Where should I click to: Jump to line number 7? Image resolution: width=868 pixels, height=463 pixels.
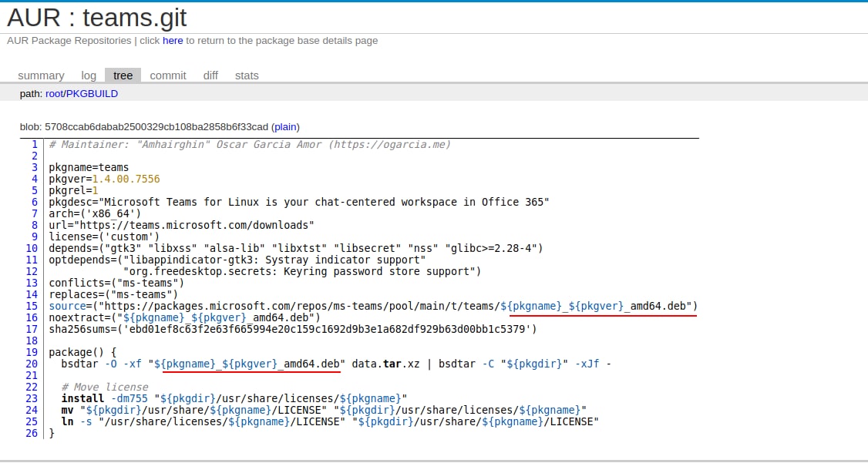coord(35,213)
